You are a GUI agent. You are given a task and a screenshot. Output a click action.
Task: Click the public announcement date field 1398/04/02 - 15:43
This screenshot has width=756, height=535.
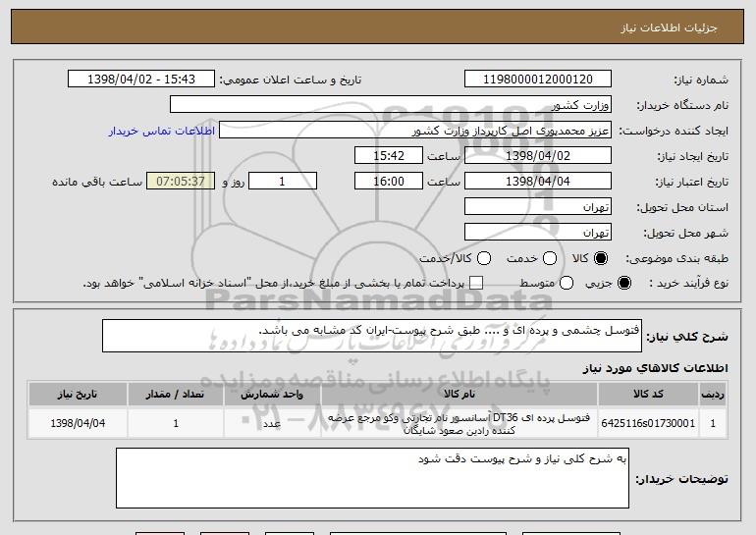[141, 80]
